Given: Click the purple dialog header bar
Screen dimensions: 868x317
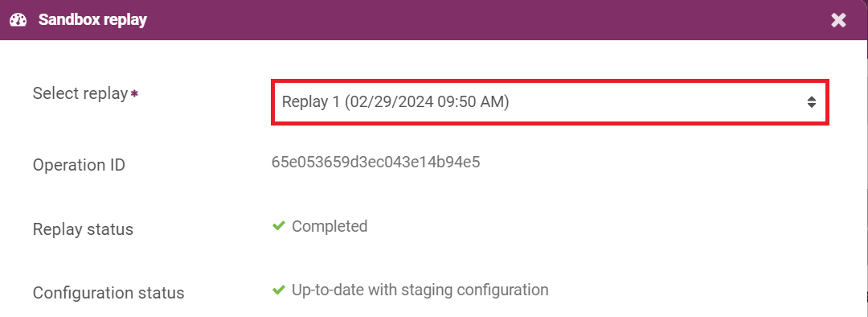Looking at the screenshot, I should 434,20.
